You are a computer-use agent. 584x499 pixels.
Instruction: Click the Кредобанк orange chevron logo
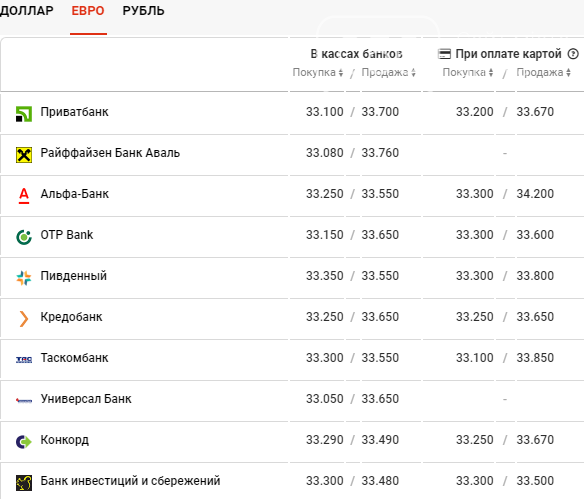coord(23,319)
